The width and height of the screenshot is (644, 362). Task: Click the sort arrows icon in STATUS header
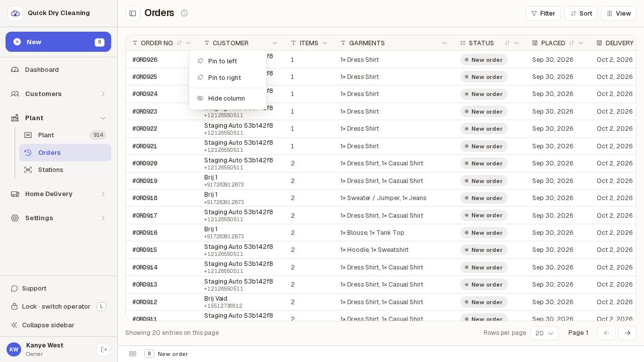pos(507,43)
